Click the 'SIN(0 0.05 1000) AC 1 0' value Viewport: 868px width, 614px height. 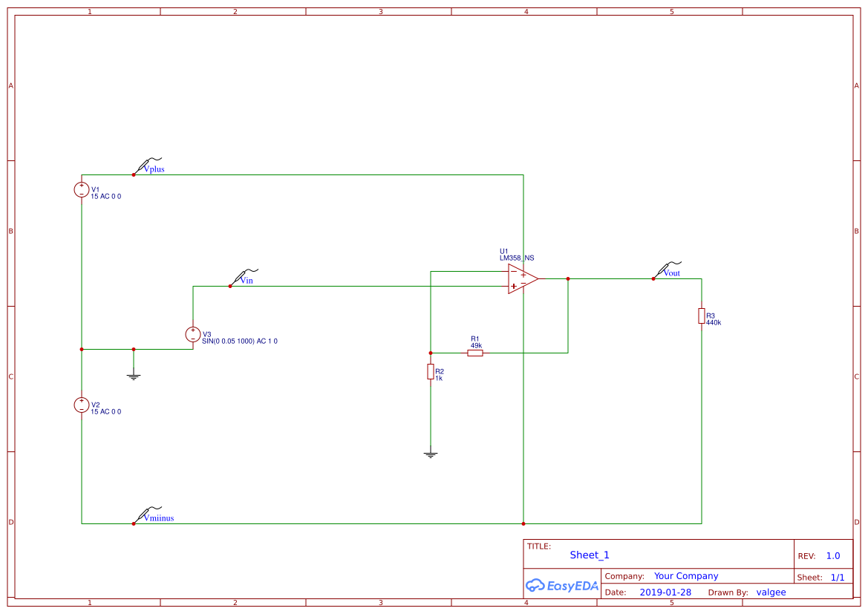(240, 342)
